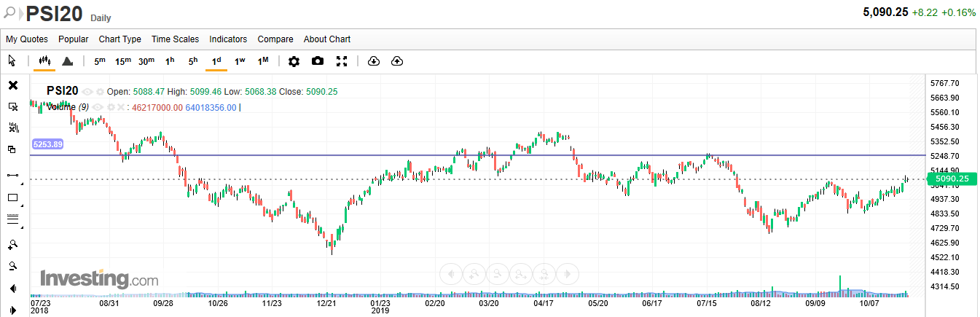
Task: Click the blue 5253.89 horizontal line label
Action: [47, 144]
